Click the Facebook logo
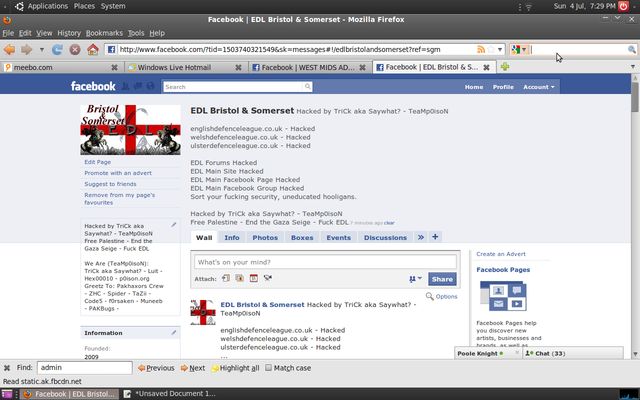 (92, 87)
